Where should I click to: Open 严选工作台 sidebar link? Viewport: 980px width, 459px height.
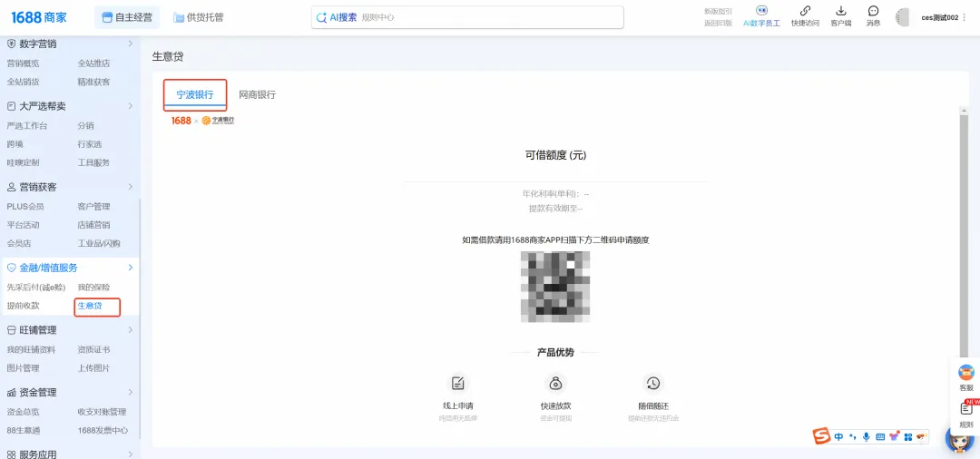point(27,125)
